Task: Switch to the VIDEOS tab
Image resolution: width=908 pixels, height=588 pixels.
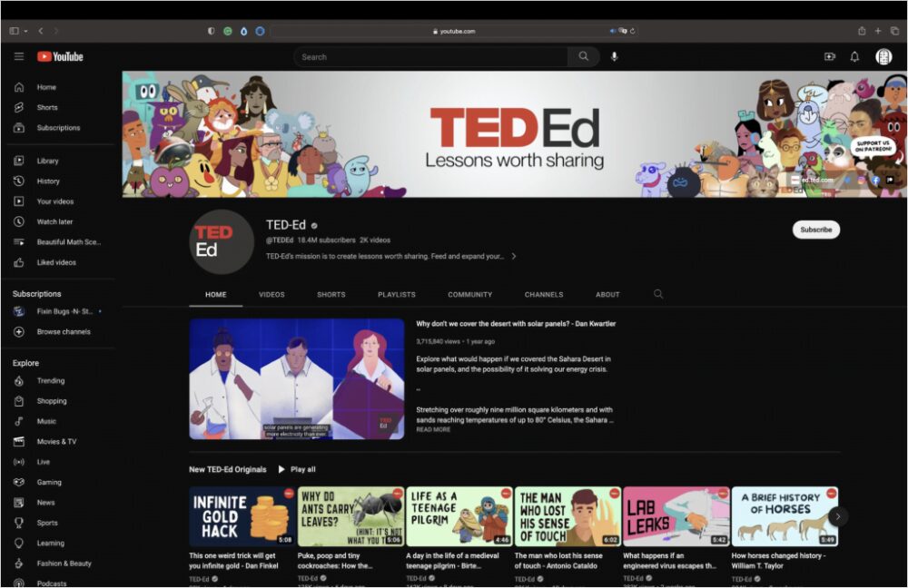Action: 271,295
